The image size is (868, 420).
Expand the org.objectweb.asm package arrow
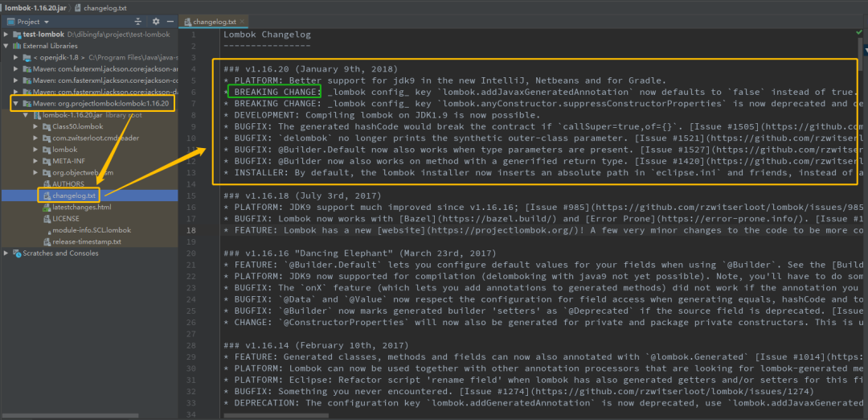(36, 173)
